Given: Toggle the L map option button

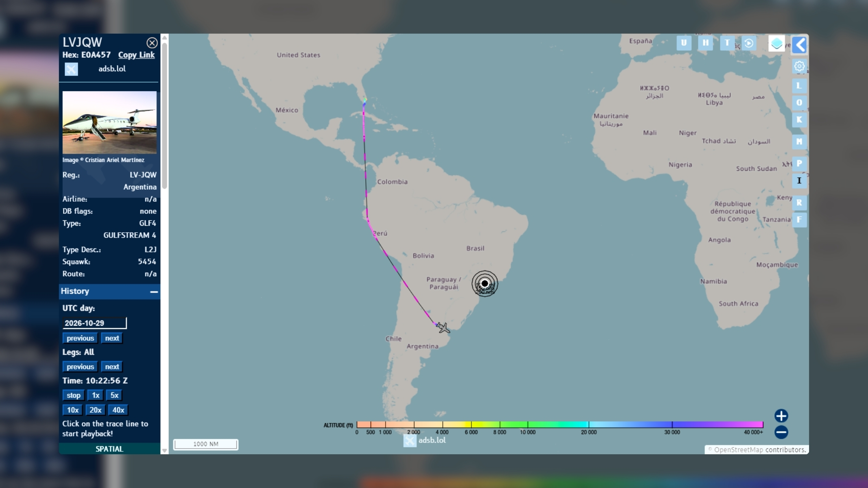Looking at the screenshot, I should [x=799, y=86].
